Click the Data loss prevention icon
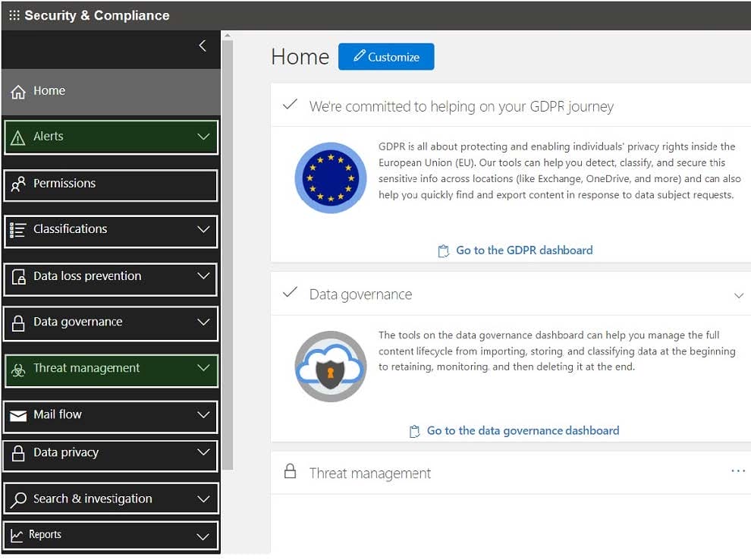Image resolution: width=751 pixels, height=560 pixels. (18, 277)
